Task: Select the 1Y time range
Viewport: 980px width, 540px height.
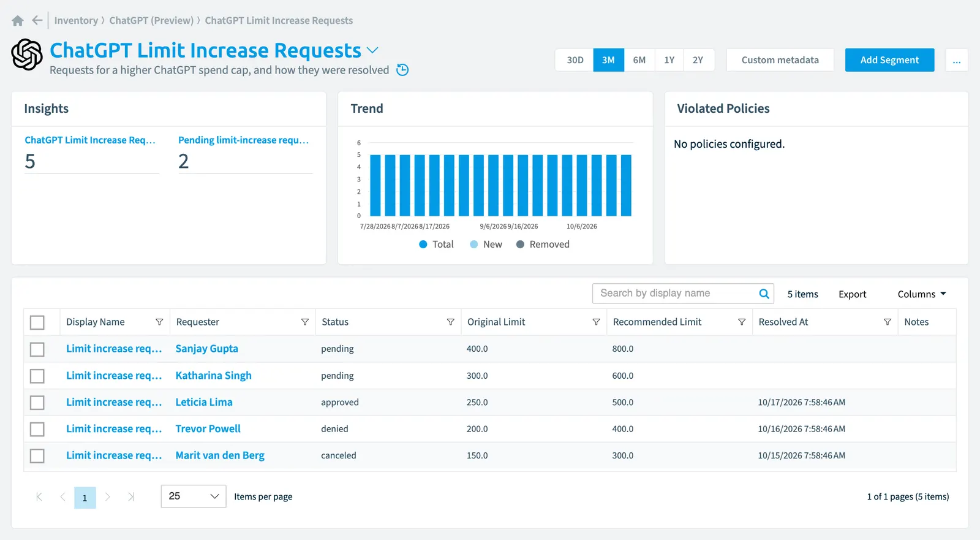Action: (x=669, y=60)
